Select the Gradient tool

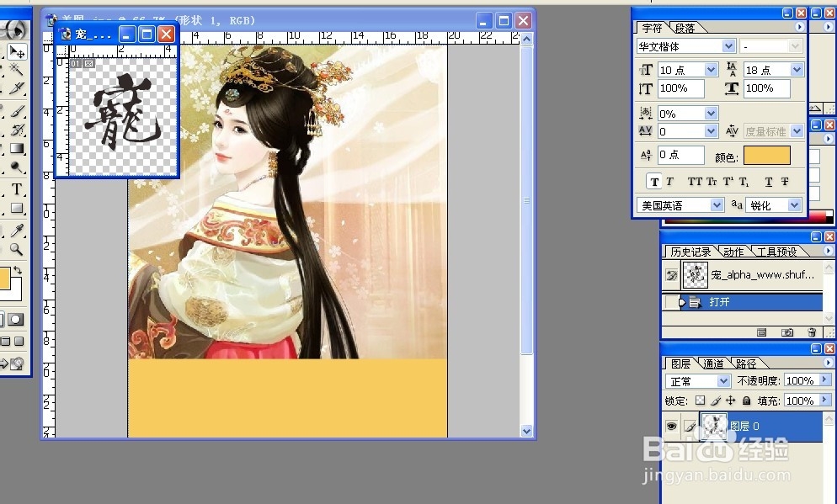17,148
